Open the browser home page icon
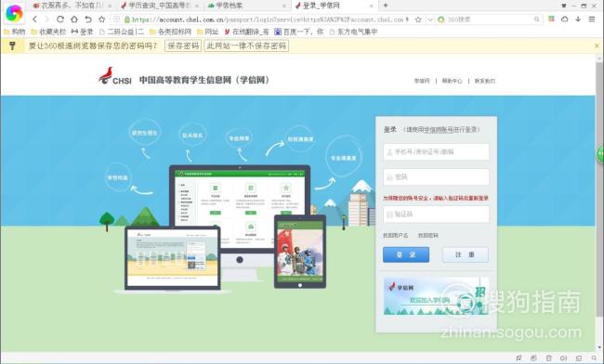604x364 pixels. click(x=74, y=19)
